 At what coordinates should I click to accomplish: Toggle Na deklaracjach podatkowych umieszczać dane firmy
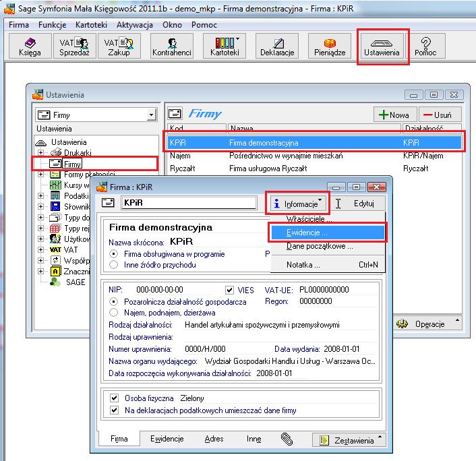[114, 410]
